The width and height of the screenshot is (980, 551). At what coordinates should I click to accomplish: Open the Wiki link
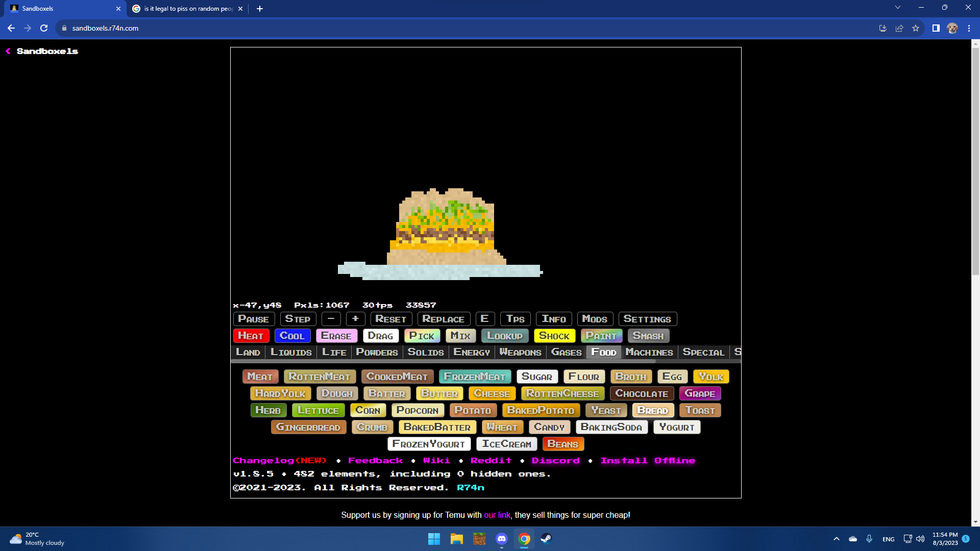click(436, 460)
